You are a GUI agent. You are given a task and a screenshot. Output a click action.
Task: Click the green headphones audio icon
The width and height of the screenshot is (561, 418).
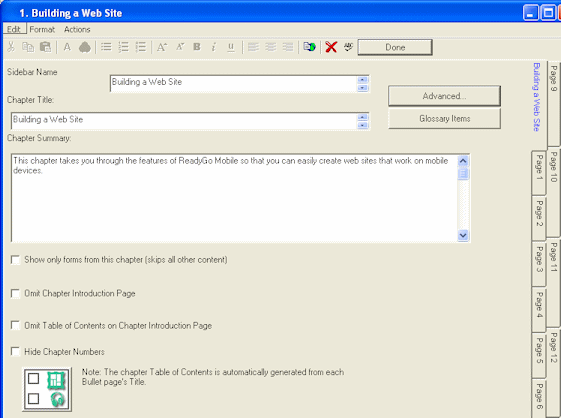57,399
